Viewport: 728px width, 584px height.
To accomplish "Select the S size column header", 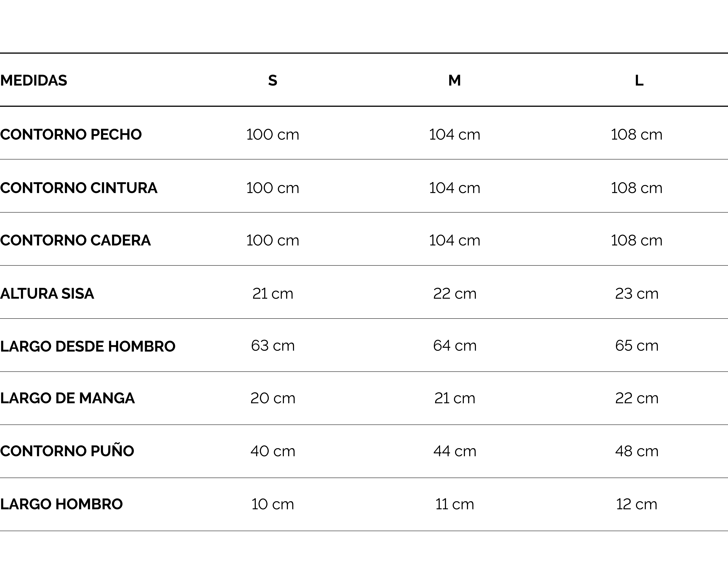I will (x=272, y=80).
